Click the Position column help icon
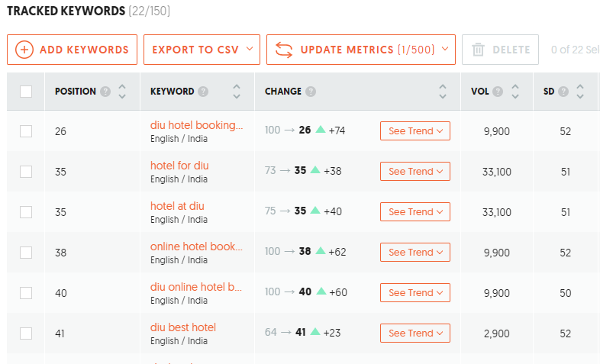This screenshot has width=600, height=364. (105, 92)
